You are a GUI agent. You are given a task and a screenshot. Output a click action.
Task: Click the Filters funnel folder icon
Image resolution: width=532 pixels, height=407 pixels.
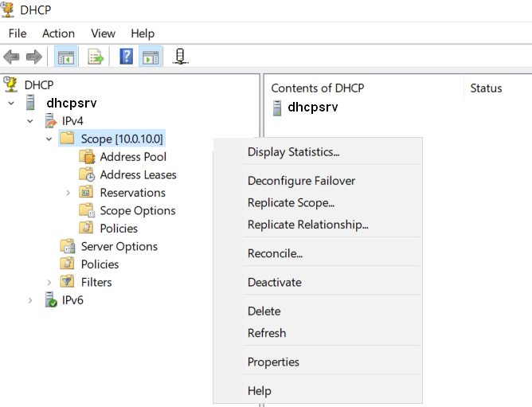(x=67, y=281)
